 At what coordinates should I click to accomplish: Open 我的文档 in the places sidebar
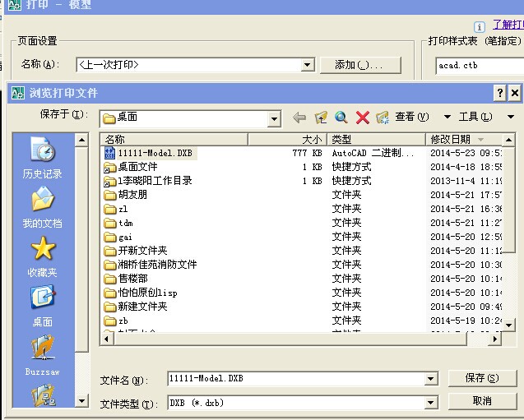coord(42,207)
